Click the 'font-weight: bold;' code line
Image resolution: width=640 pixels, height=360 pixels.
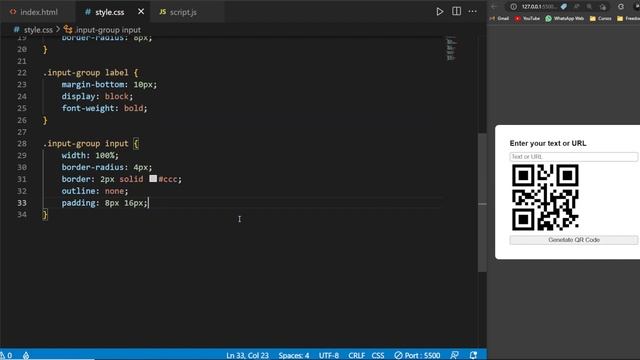coord(104,108)
